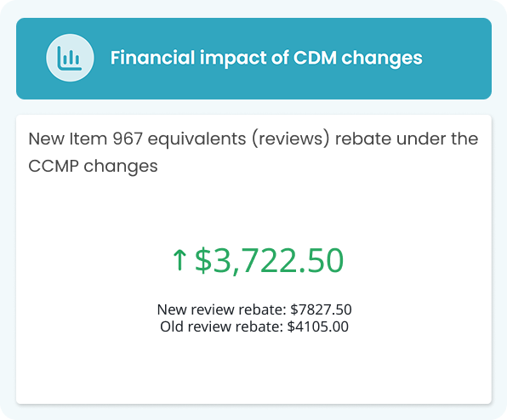This screenshot has height=420, width=507.
Task: Click the green upward arrow icon
Action: coord(179,260)
